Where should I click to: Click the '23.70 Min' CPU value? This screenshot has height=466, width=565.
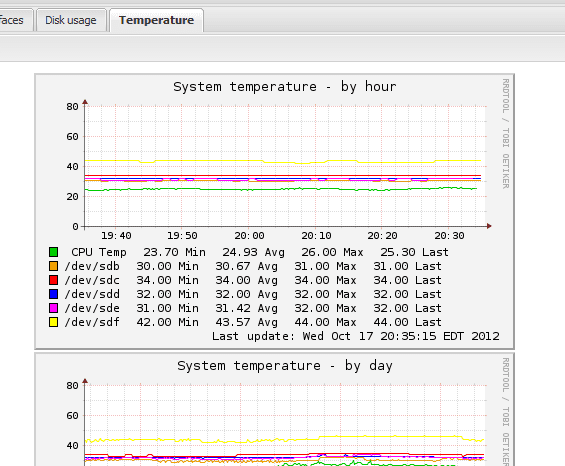tap(174, 252)
